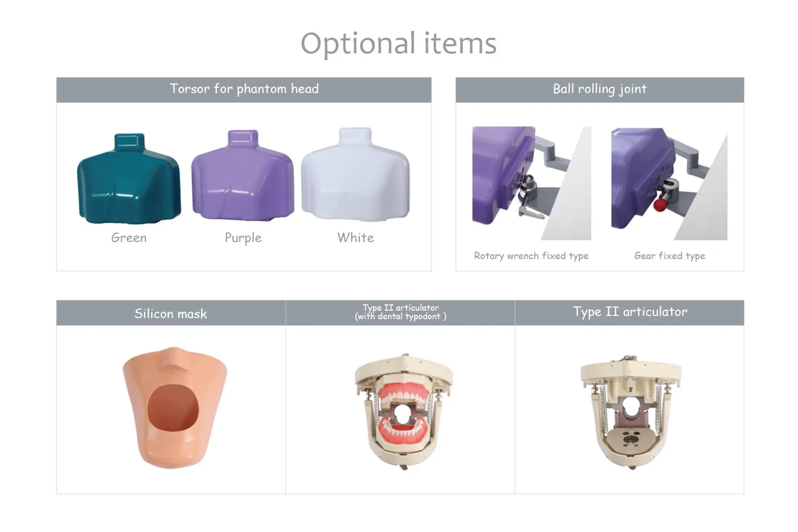The height and width of the screenshot is (532, 798).
Task: Click the red knob on gear joint
Action: (x=660, y=205)
